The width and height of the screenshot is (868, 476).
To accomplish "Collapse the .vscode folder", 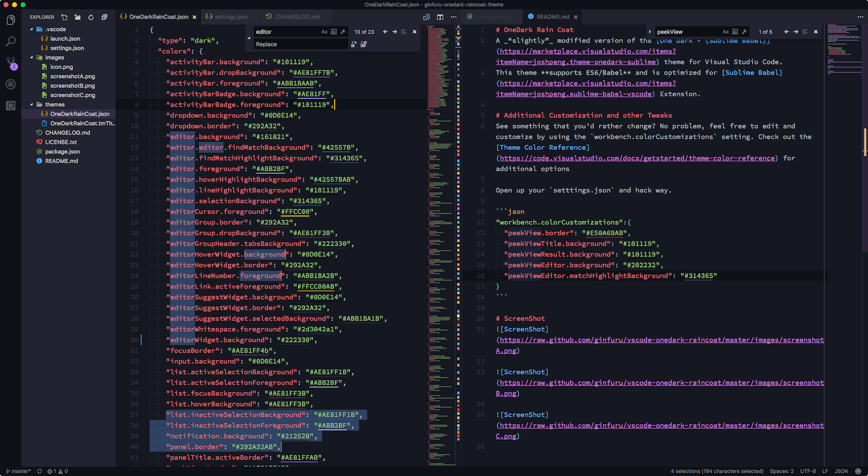I will tap(32, 29).
